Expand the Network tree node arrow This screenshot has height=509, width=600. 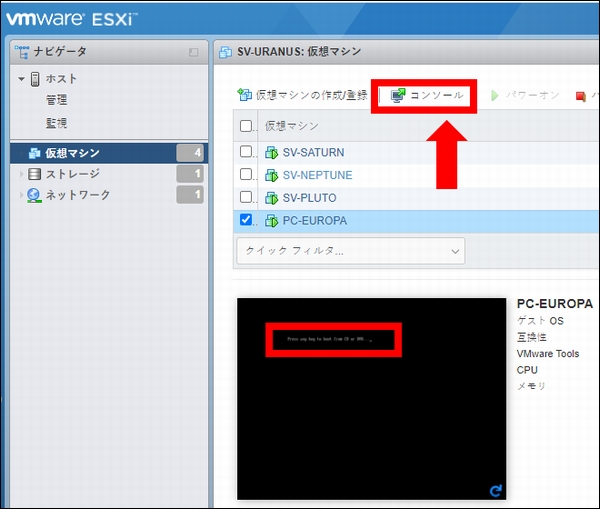point(21,195)
